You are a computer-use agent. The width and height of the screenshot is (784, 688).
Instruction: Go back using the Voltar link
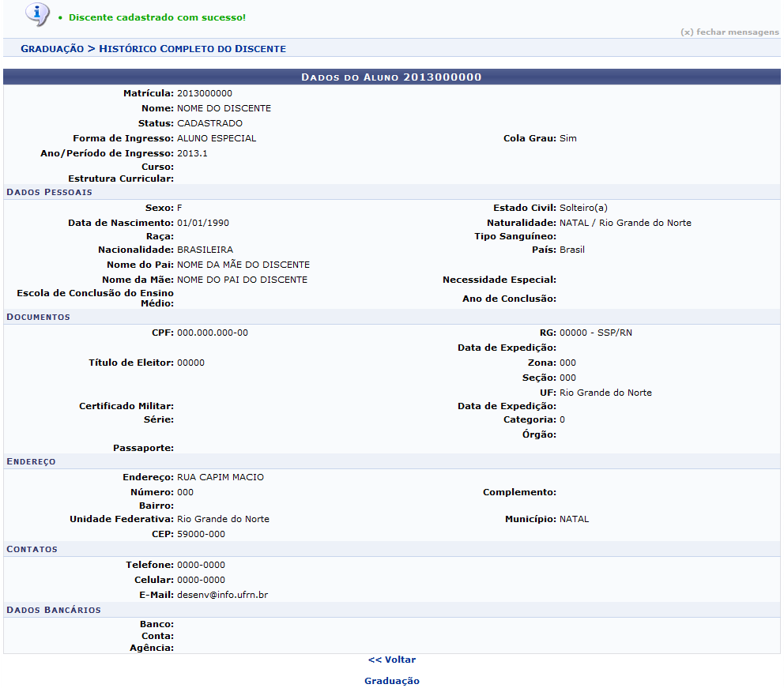[x=391, y=660]
